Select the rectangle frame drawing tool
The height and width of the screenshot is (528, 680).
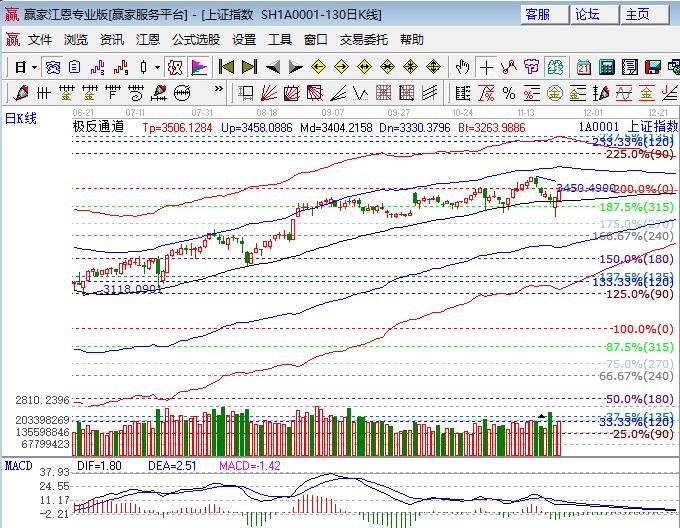pyautogui.click(x=246, y=93)
